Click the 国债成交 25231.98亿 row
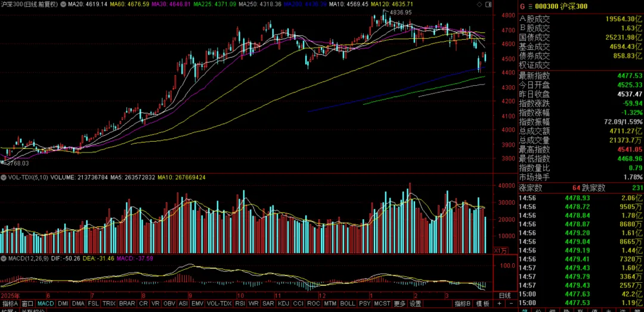 [581, 38]
